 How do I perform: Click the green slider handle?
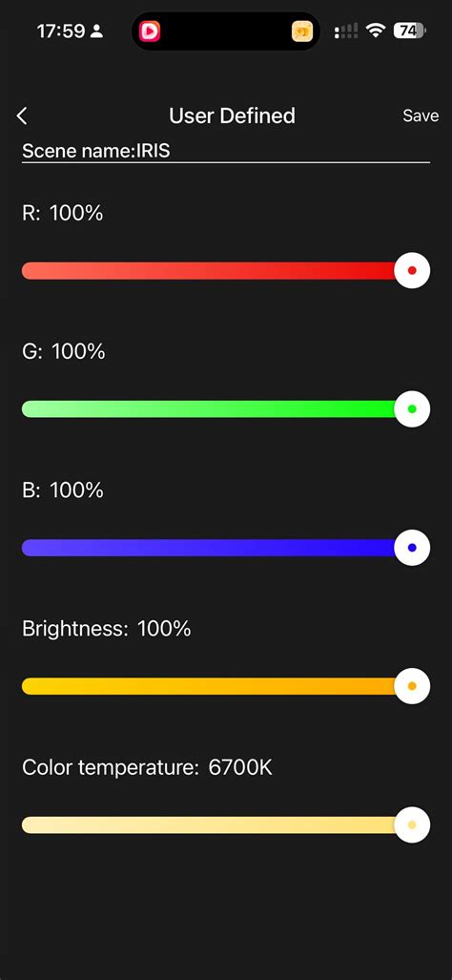pos(412,408)
